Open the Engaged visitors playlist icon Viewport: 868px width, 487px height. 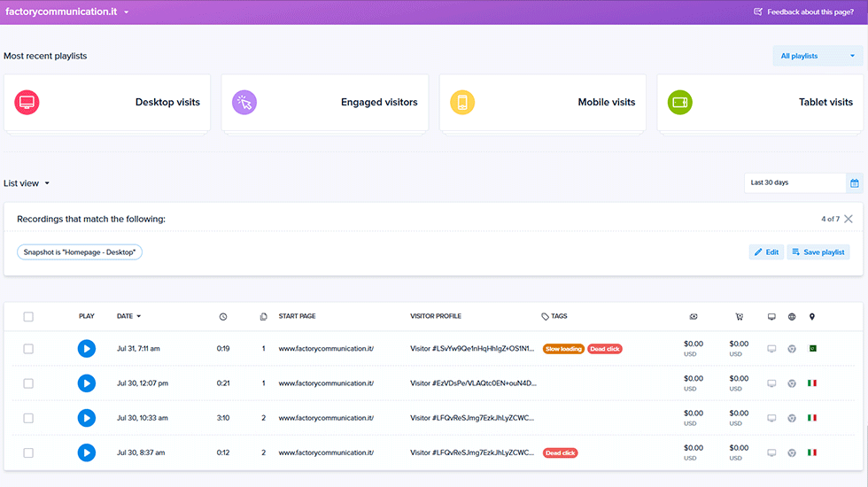[244, 103]
